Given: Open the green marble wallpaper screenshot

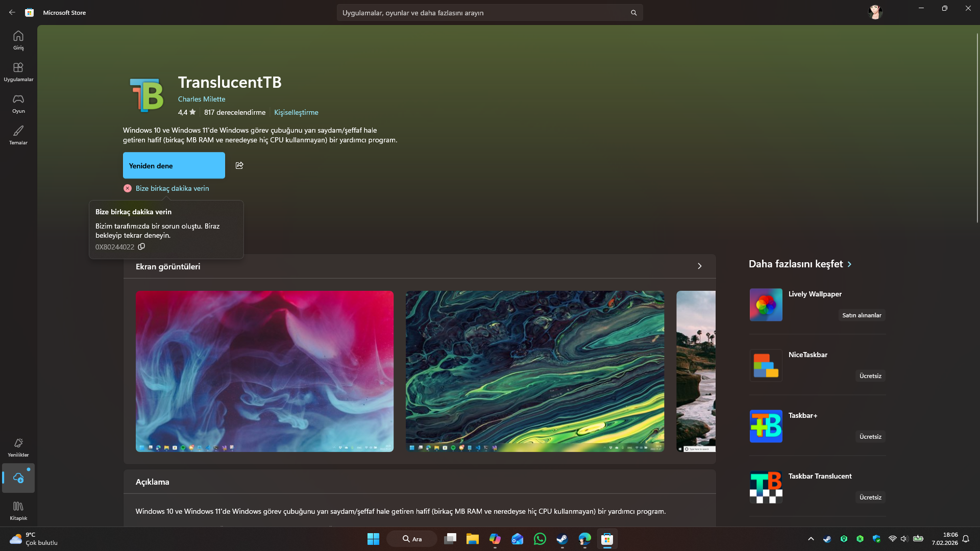Looking at the screenshot, I should click(x=535, y=371).
